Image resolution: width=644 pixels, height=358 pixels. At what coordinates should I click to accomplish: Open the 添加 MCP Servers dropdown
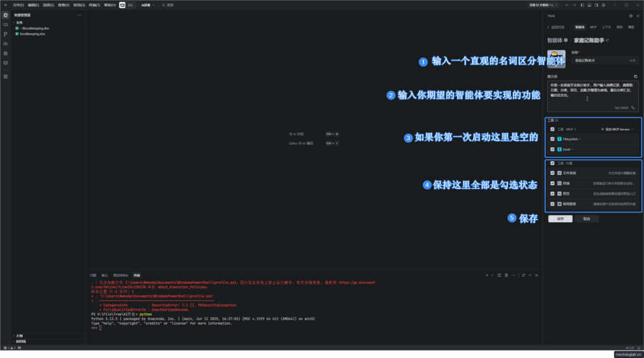click(x=617, y=129)
